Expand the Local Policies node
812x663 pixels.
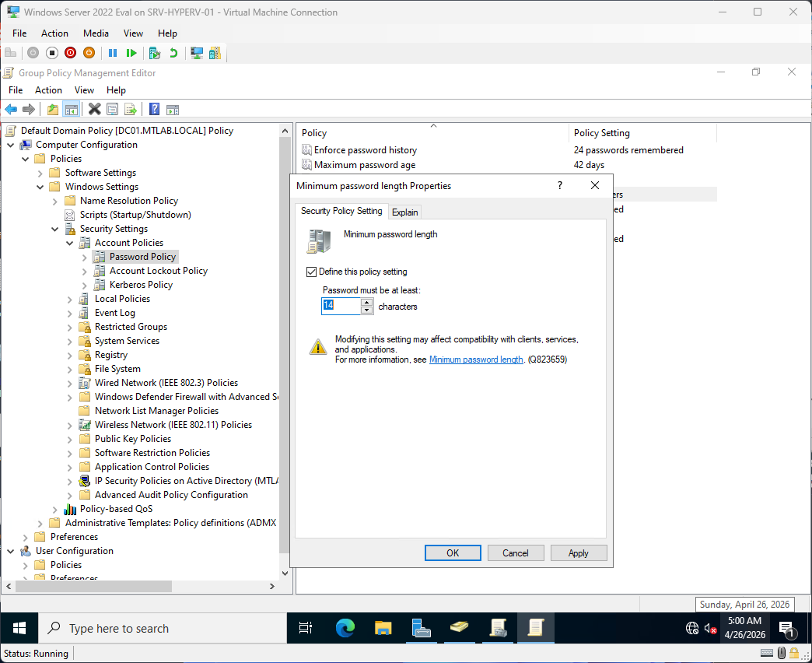pyautogui.click(x=70, y=299)
